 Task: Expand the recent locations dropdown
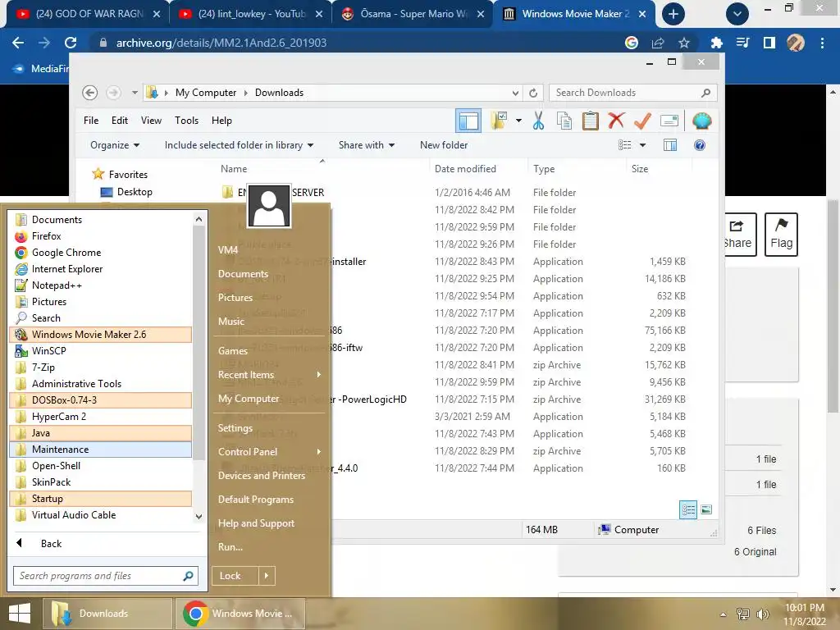[135, 93]
